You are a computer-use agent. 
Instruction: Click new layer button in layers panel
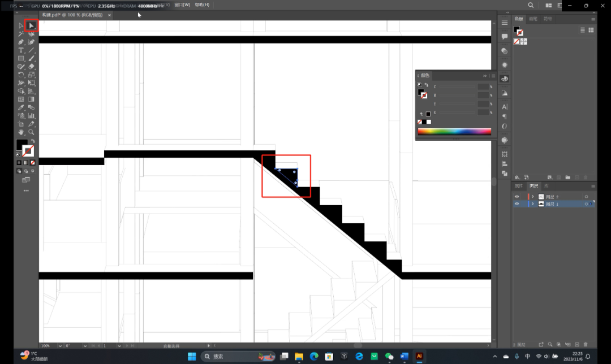click(577, 345)
